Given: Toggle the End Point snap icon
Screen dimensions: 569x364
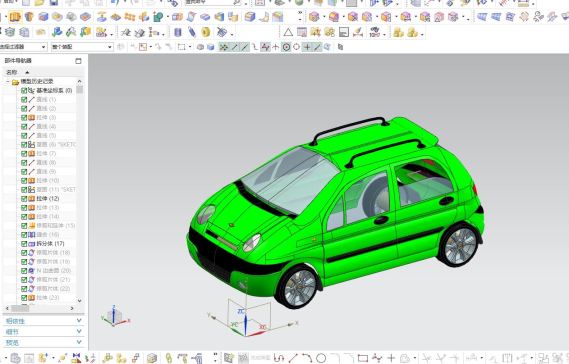Looking at the screenshot, I should point(235,47).
